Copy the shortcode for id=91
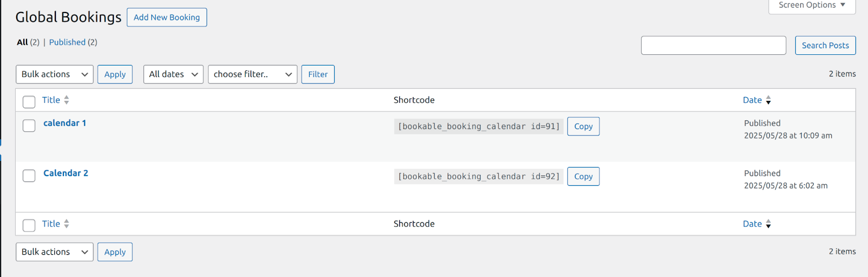The width and height of the screenshot is (868, 277). pos(583,126)
